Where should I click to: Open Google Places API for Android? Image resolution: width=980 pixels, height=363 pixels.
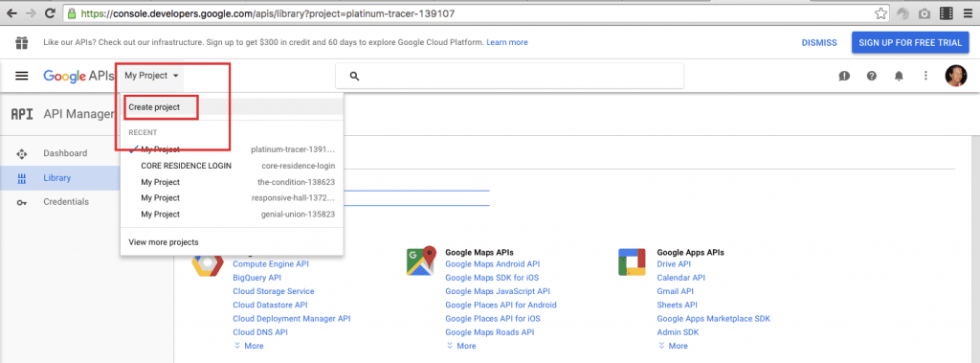[x=501, y=305]
